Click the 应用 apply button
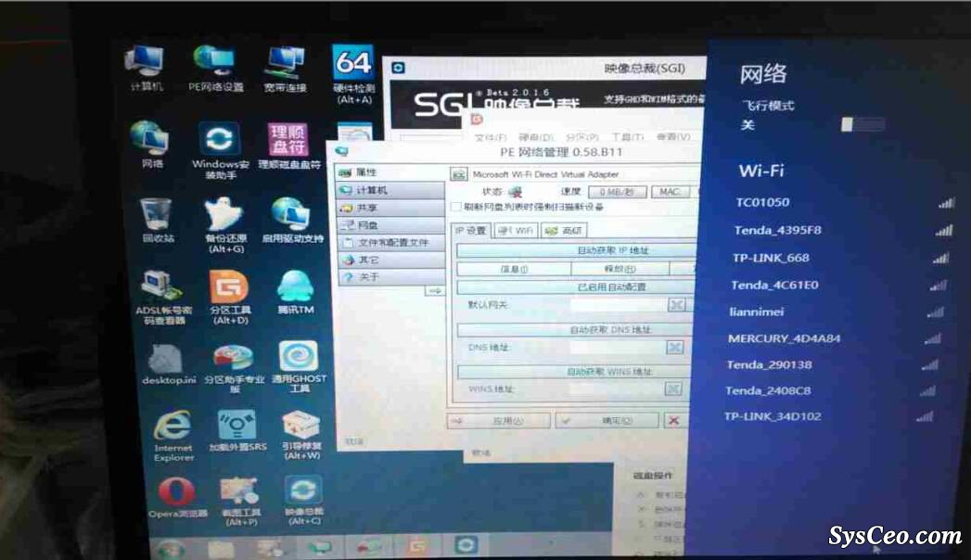The height and width of the screenshot is (560, 971). pyautogui.click(x=499, y=421)
